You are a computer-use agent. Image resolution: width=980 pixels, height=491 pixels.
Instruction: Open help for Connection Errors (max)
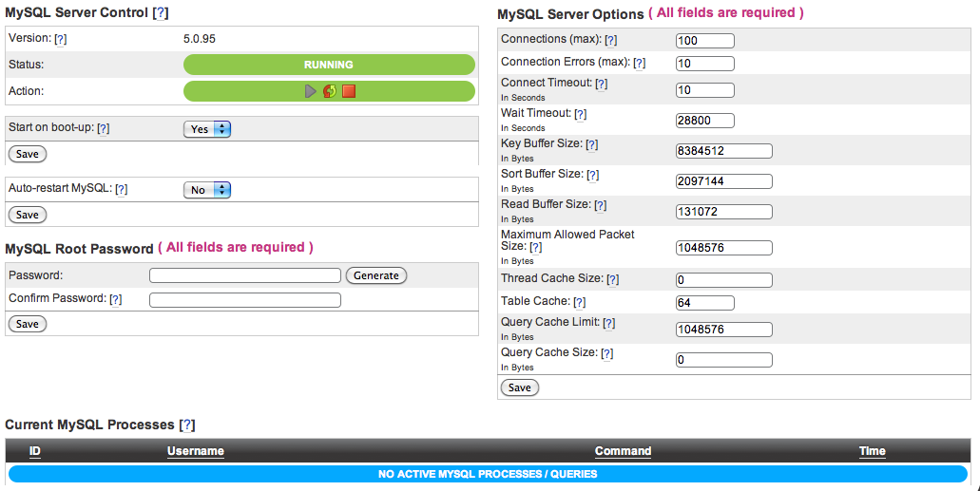tap(639, 63)
